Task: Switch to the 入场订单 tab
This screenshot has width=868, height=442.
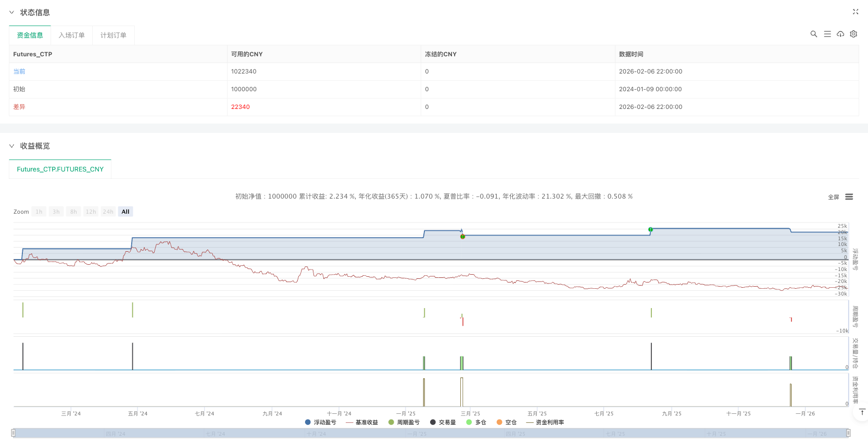Action: point(71,35)
